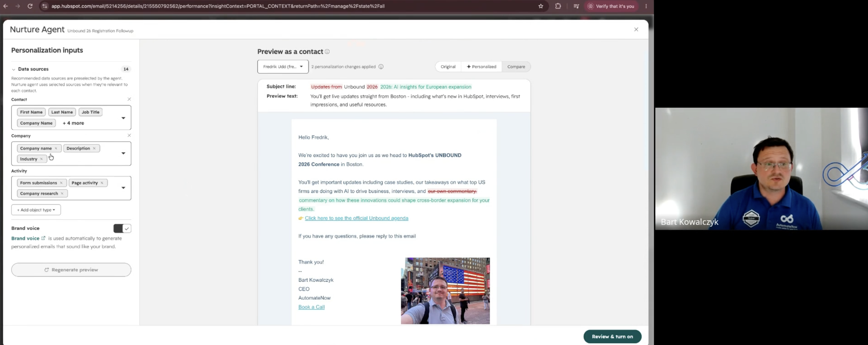Remove Company name tag from Company
Screen dimensions: 868x345
click(56, 148)
